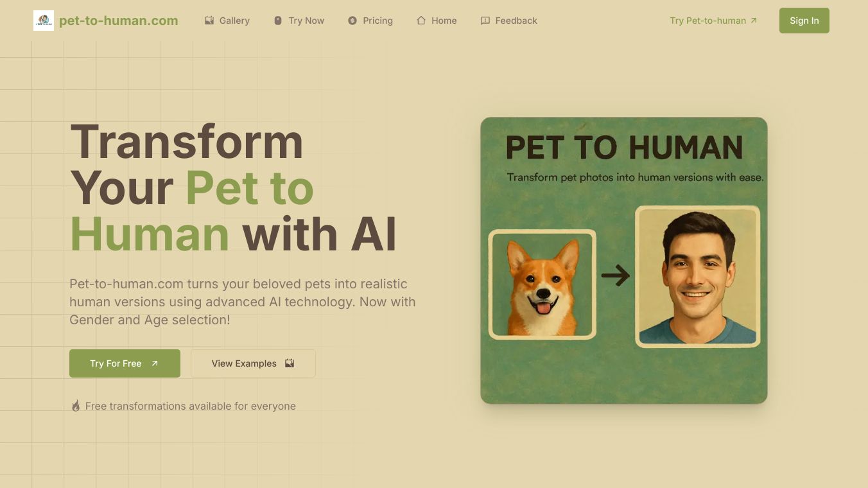Click the Try For Free button
The image size is (868, 488).
click(125, 363)
